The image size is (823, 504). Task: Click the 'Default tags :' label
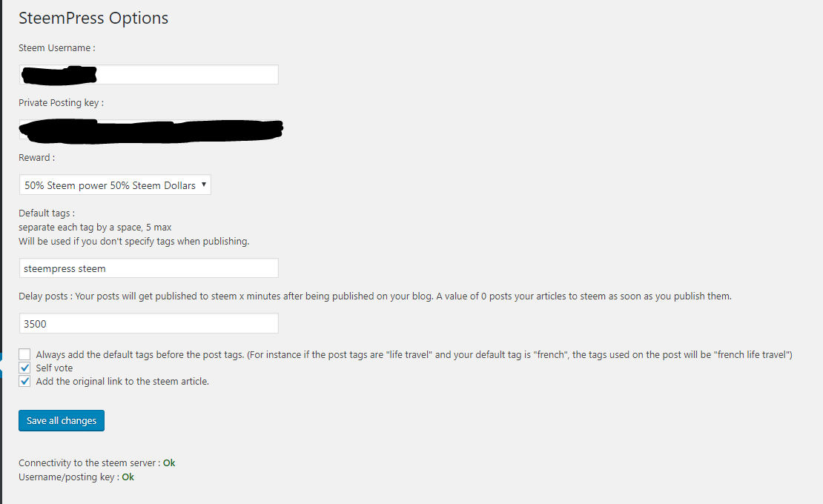click(x=47, y=213)
